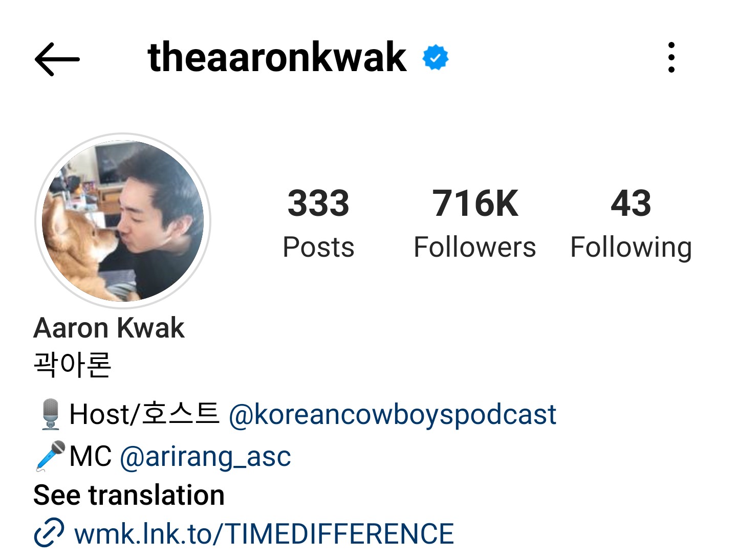
Task: Tap the Following label text
Action: [x=631, y=249]
